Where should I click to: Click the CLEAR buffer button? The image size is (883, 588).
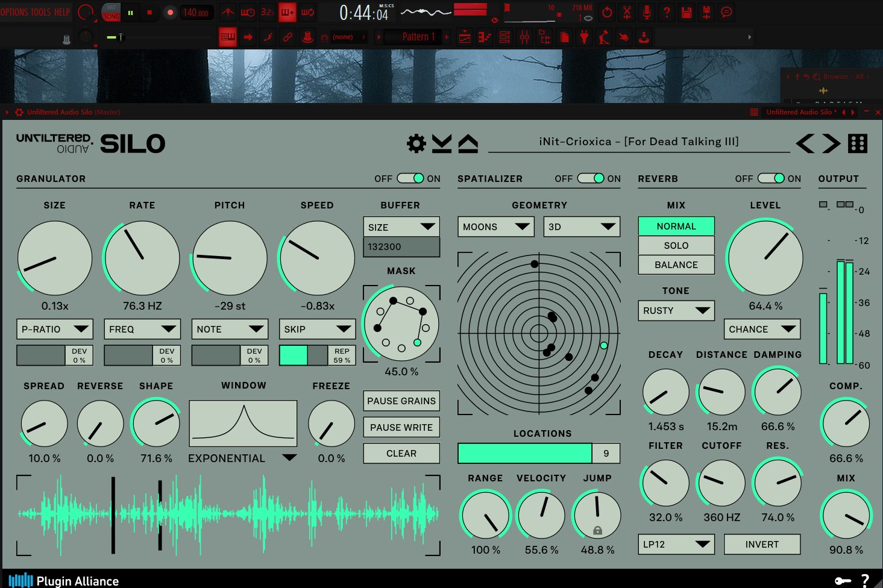[401, 453]
